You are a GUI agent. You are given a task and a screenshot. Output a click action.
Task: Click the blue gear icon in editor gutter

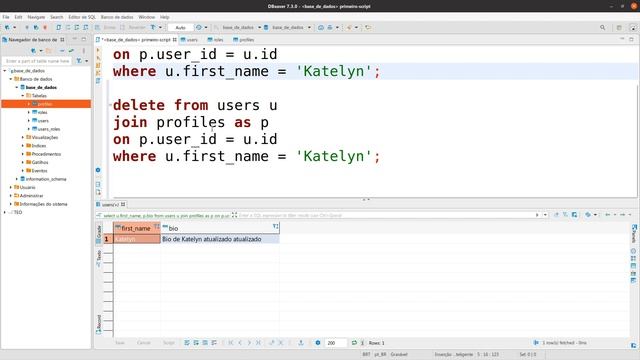tap(98, 170)
